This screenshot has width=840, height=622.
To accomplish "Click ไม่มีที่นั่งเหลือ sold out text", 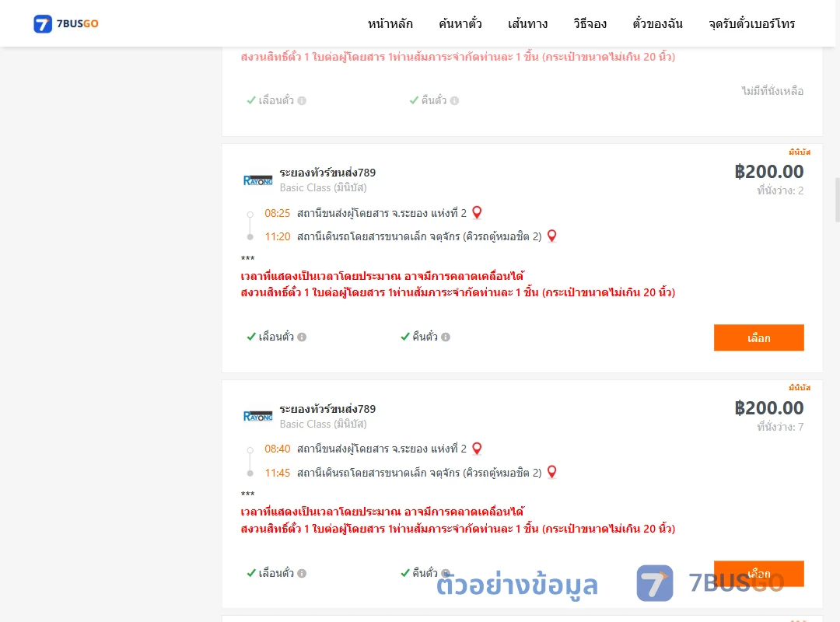I will pos(772,91).
